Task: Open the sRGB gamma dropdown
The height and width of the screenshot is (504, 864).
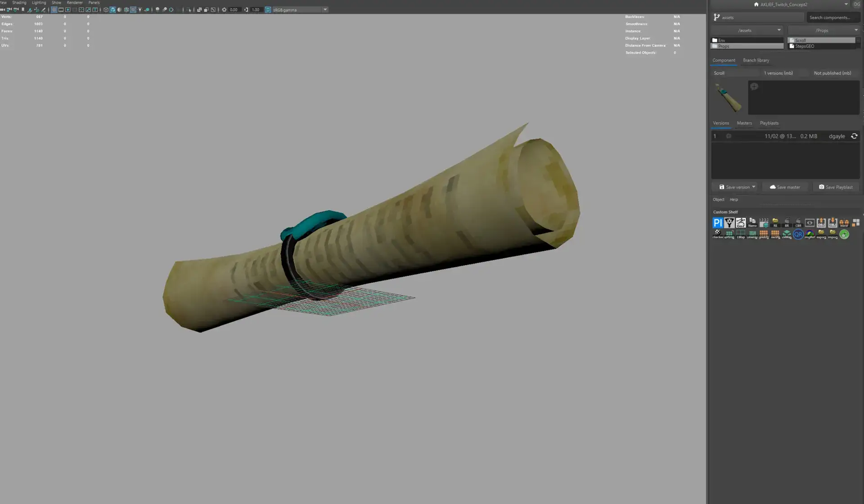Action: coord(325,9)
